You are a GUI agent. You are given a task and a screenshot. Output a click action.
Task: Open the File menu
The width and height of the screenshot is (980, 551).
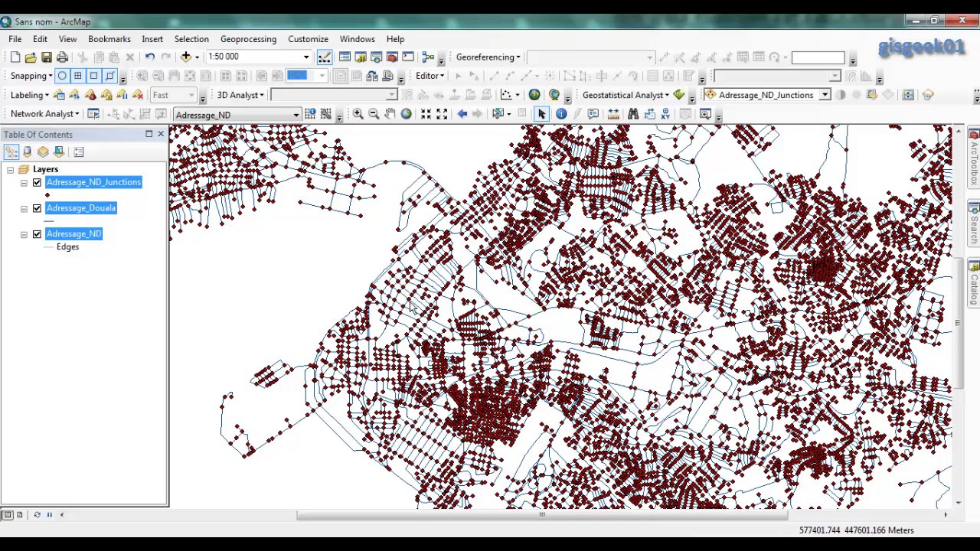15,39
